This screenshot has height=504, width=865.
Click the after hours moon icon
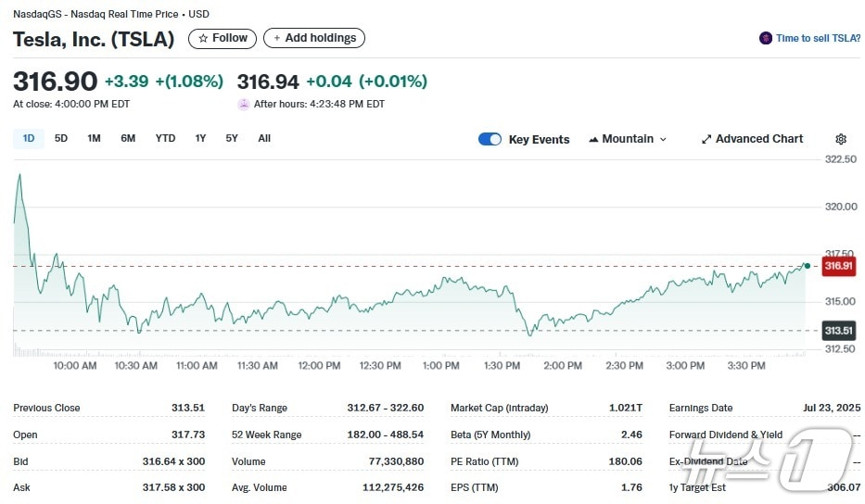pyautogui.click(x=244, y=104)
